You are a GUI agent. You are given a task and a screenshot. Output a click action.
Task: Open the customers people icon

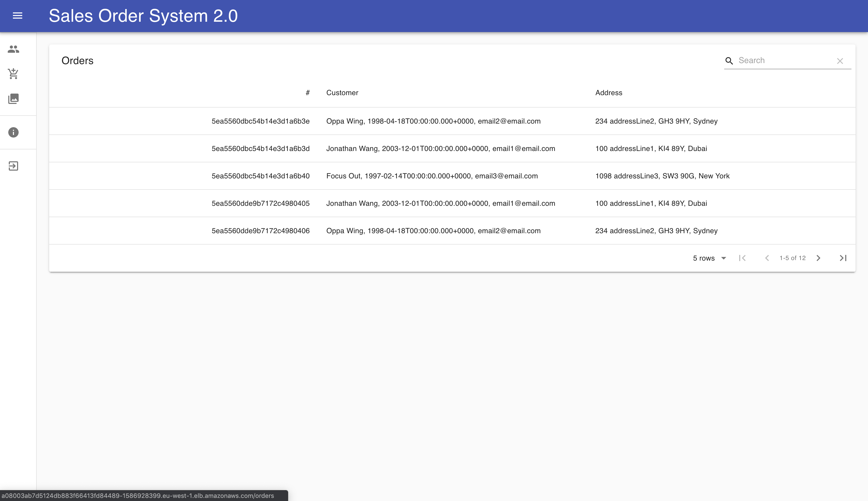[x=13, y=49]
